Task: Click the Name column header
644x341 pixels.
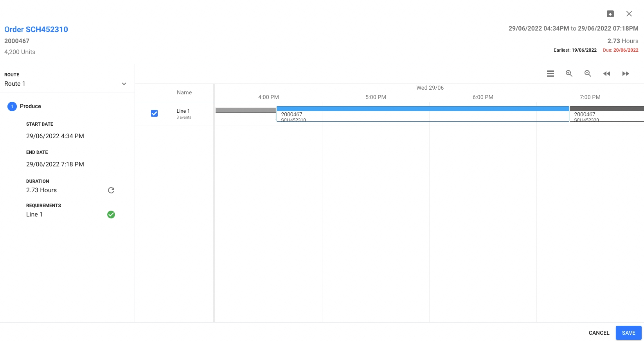Action: 184,92
